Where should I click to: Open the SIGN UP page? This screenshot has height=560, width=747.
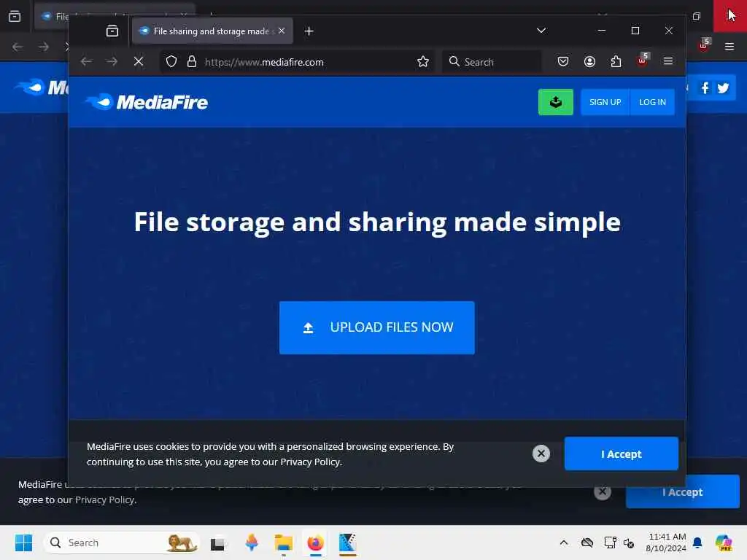605,102
